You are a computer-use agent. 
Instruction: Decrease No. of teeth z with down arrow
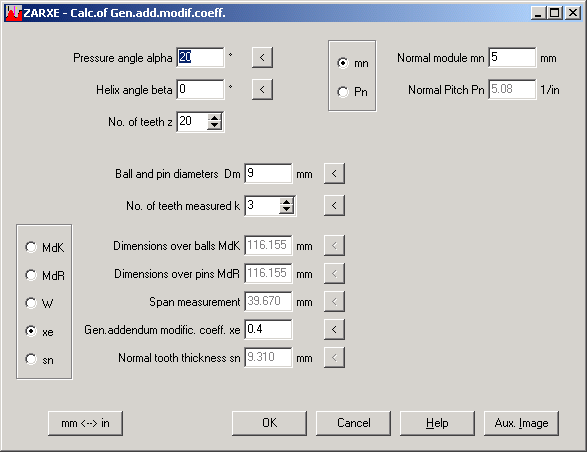[214, 126]
